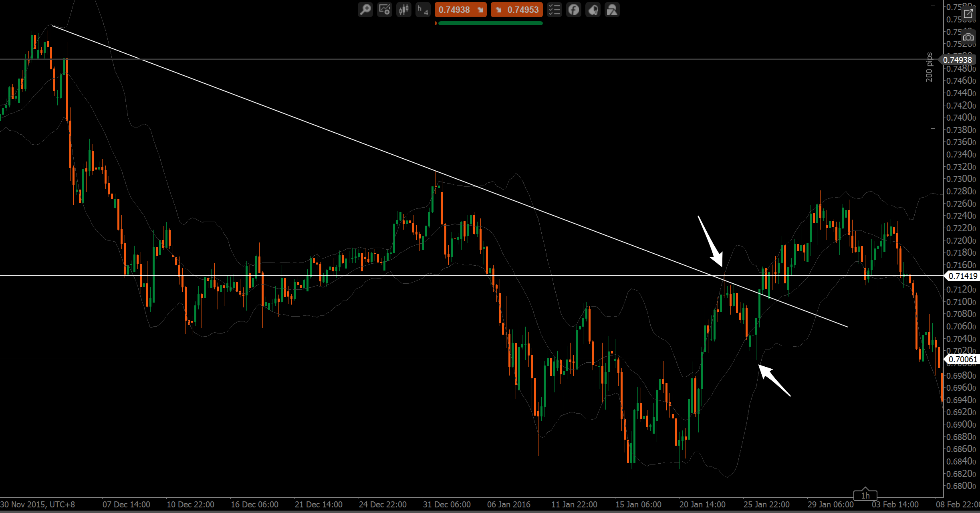
Task: Open the shapes drawing tools icon
Action: (612, 10)
